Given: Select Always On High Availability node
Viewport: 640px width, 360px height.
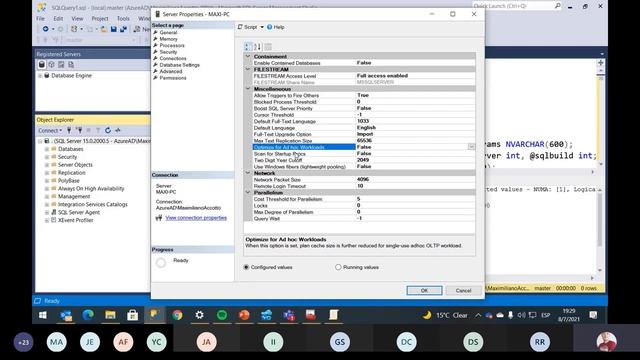Looking at the screenshot, I should coord(91,189).
